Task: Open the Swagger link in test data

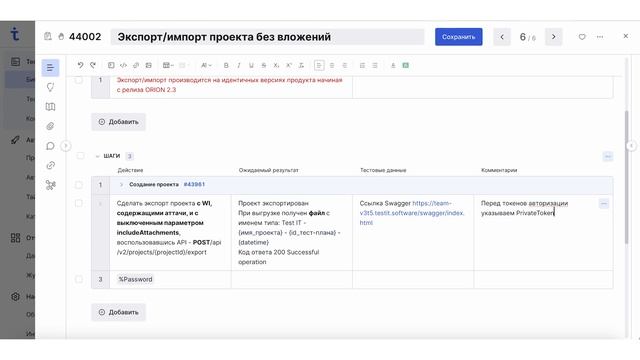Action: (x=412, y=213)
